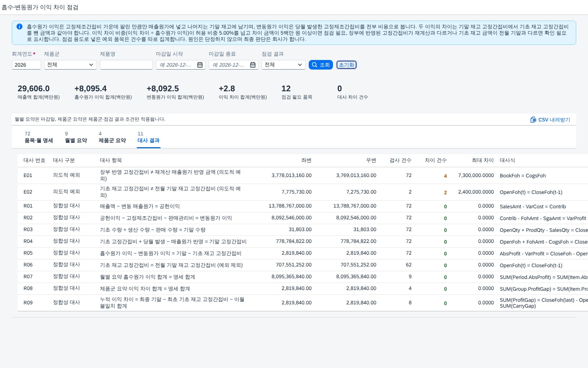Click the R07 row number cell
Screen dimensions: 588x368
click(x=28, y=277)
